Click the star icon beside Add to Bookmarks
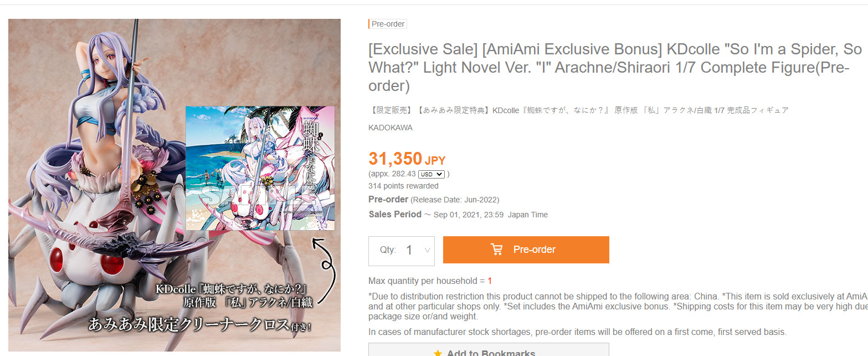868x356 pixels. tap(438, 353)
